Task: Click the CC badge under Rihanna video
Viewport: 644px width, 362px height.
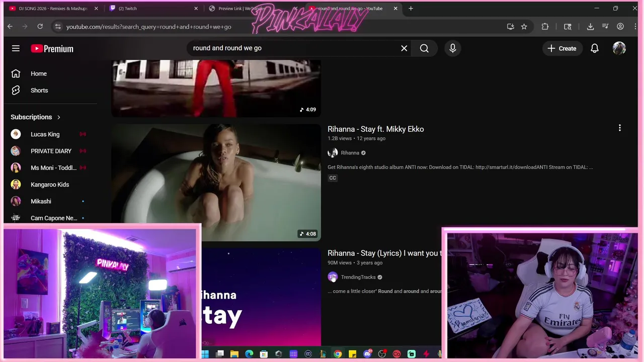Action: pyautogui.click(x=333, y=178)
